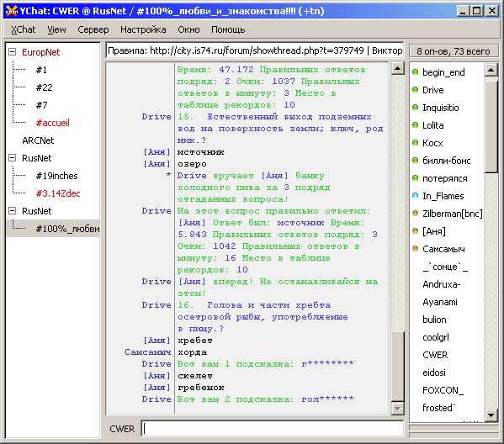Viewport: 504px width, 444px height.
Task: Click green status dot beside Kocx
Action: (x=416, y=143)
